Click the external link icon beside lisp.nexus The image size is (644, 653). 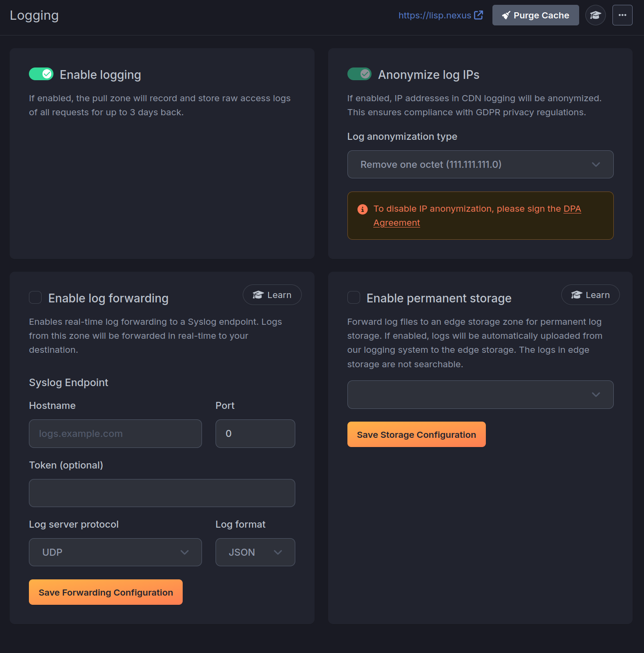(478, 15)
